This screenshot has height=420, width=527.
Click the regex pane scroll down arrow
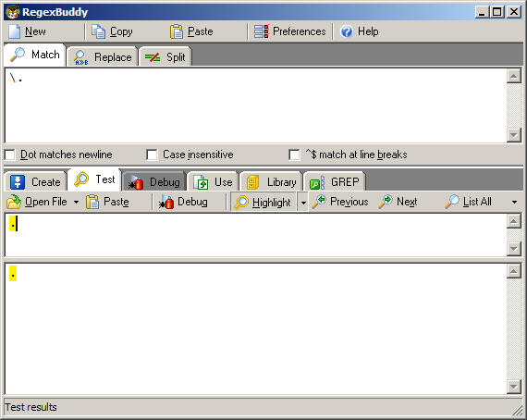coord(513,135)
